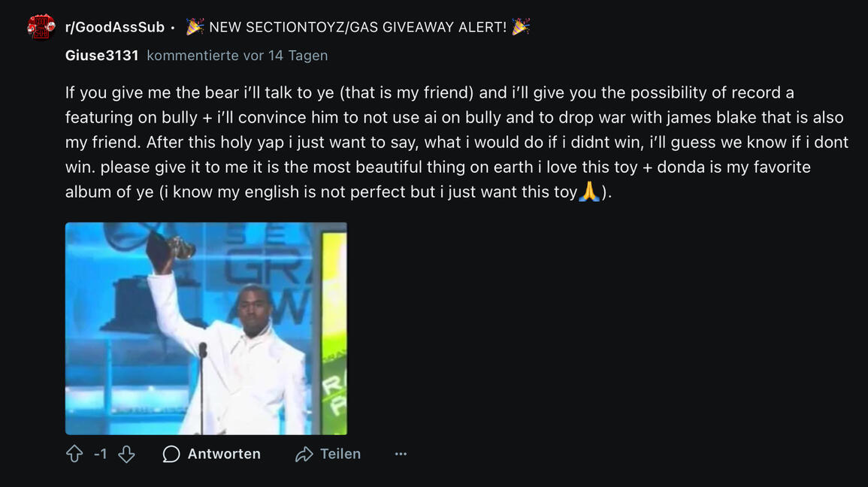Click the r/GoodAssSub subreddit avatar

pyautogui.click(x=41, y=27)
